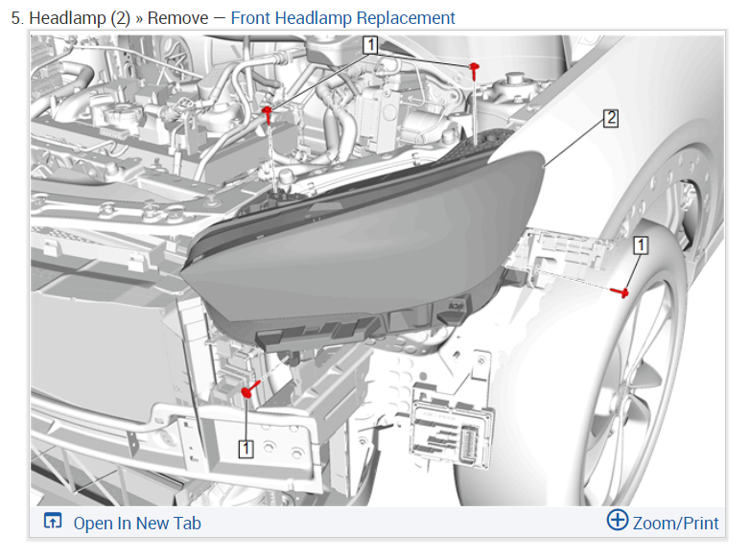
Task: Click the Zoom/Print plus circle icon
Action: click(617, 520)
